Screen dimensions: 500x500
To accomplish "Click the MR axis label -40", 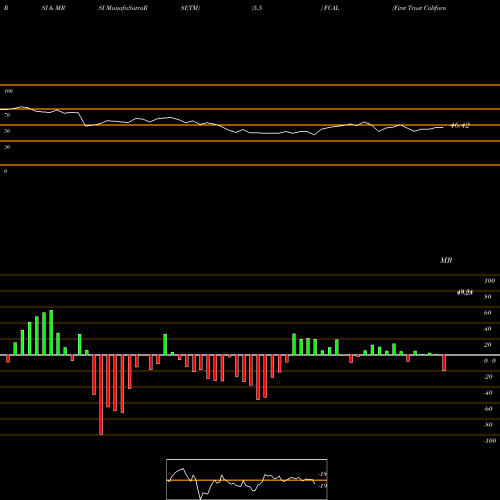I will 488,393.
